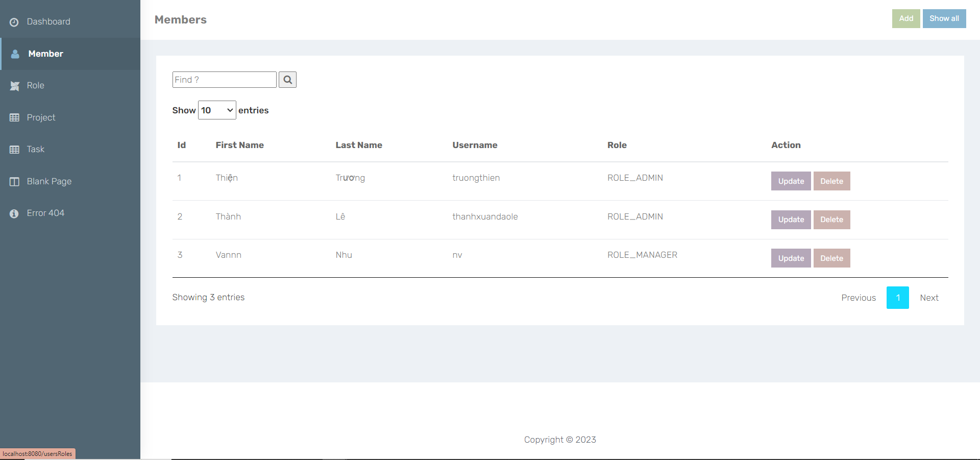Go to the Next page

pos(929,297)
